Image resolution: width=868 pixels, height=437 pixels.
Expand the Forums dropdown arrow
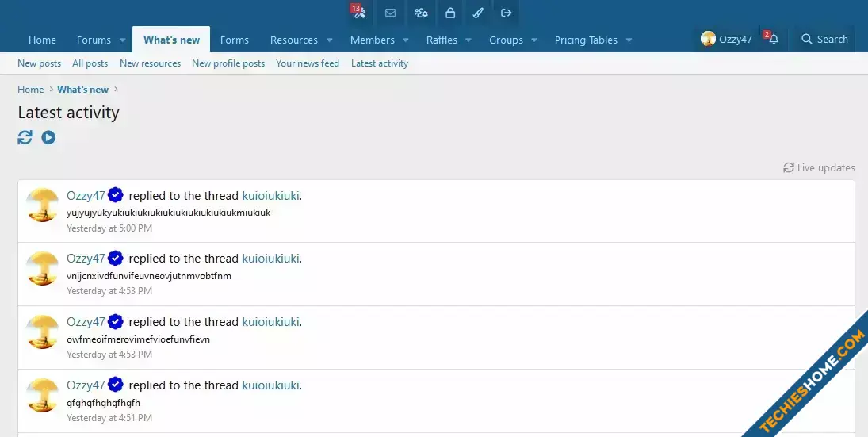(122, 40)
